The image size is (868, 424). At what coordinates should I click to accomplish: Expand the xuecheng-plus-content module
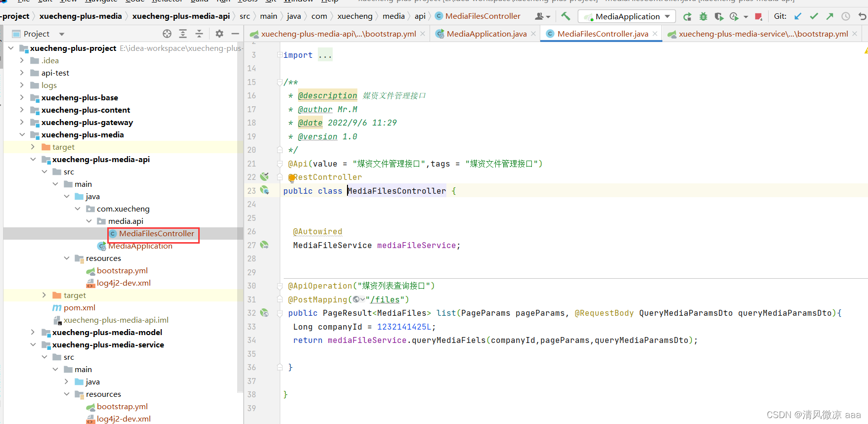pyautogui.click(x=22, y=110)
